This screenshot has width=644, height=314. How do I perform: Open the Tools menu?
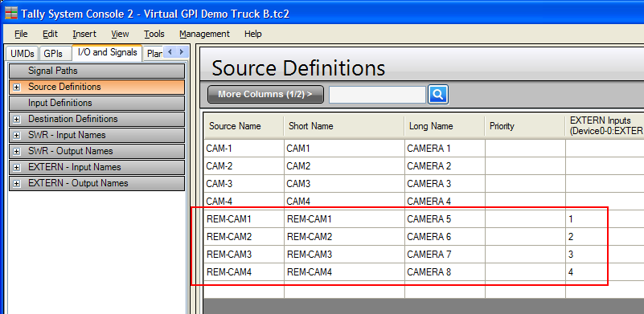pos(154,34)
